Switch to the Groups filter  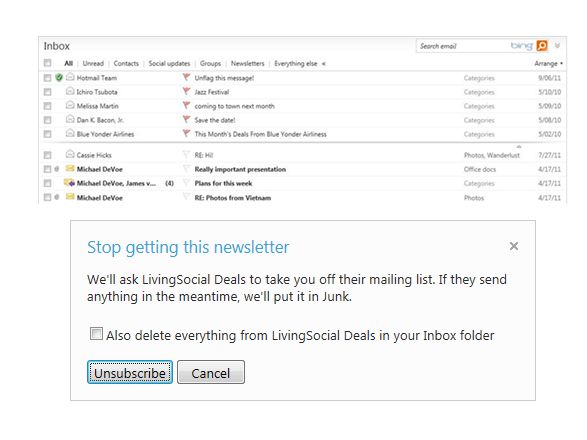(x=210, y=63)
